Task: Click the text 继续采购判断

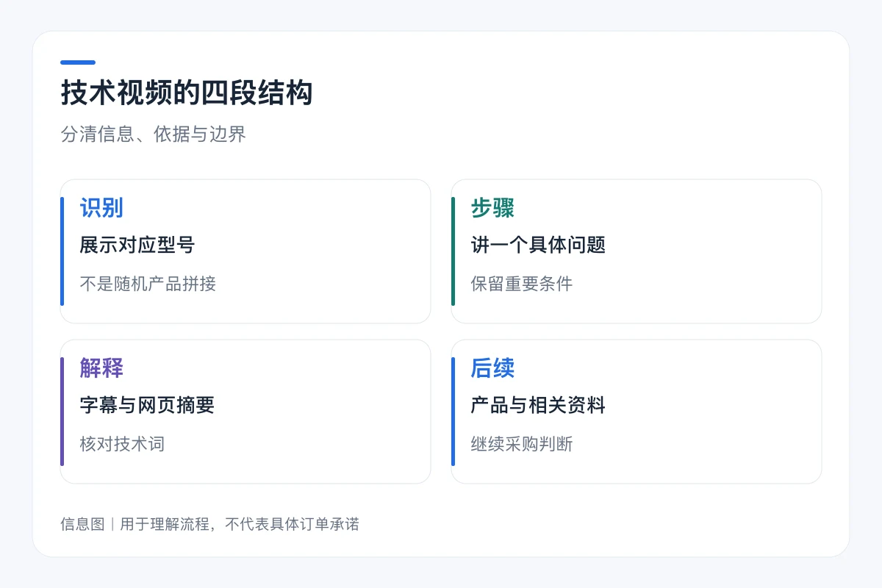Action: pyautogui.click(x=521, y=444)
